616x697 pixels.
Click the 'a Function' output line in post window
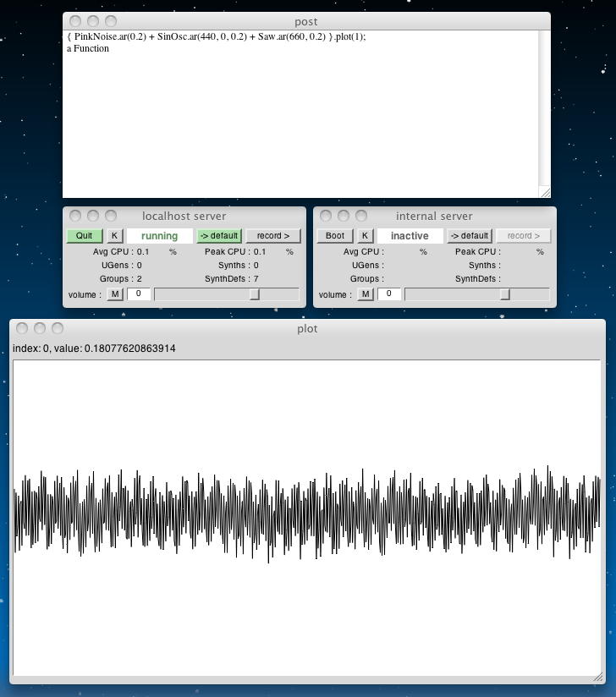click(88, 48)
